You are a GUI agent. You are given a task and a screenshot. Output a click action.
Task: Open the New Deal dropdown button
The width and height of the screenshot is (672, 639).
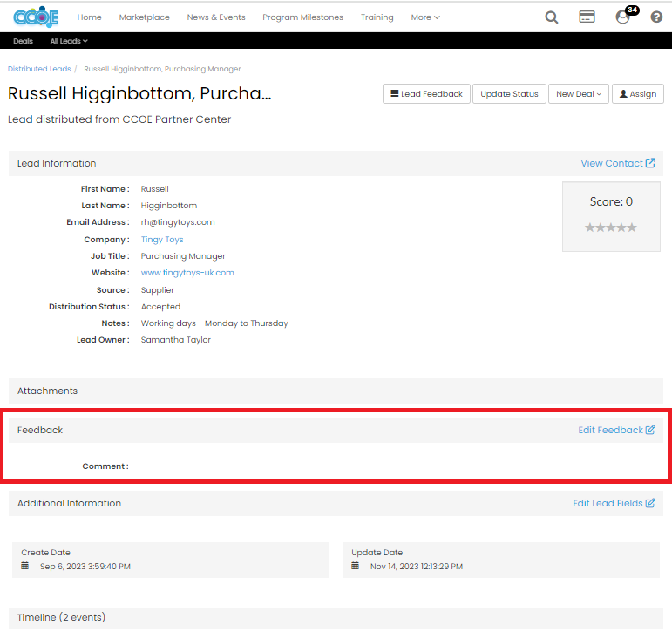[x=579, y=94]
